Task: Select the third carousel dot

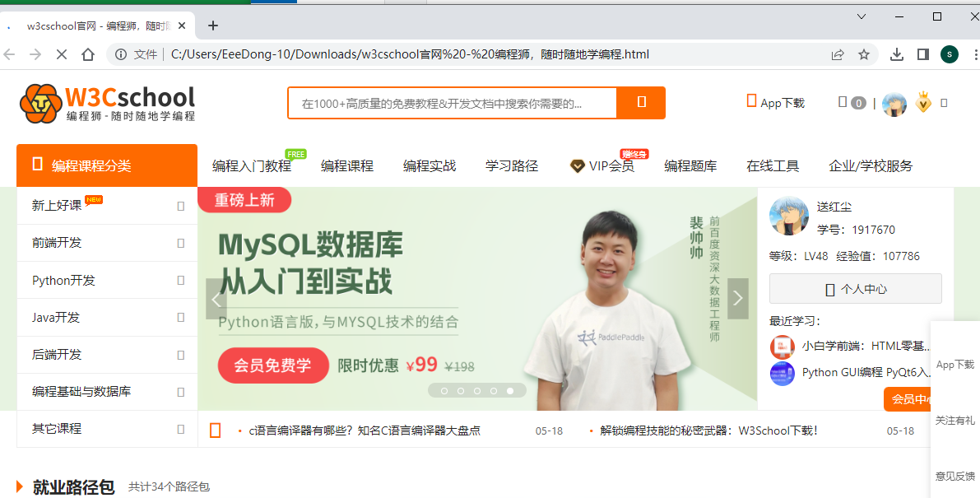Action: coord(477,391)
